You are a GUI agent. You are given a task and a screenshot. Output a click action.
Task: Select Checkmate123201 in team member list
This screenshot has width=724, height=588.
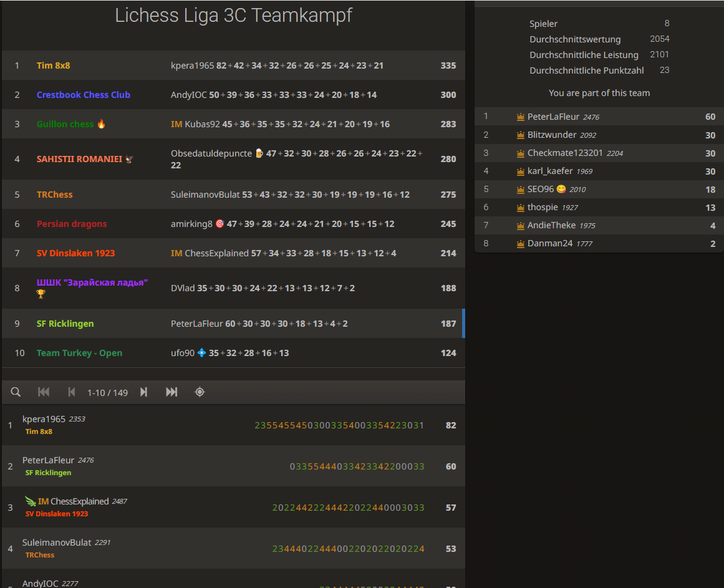565,153
